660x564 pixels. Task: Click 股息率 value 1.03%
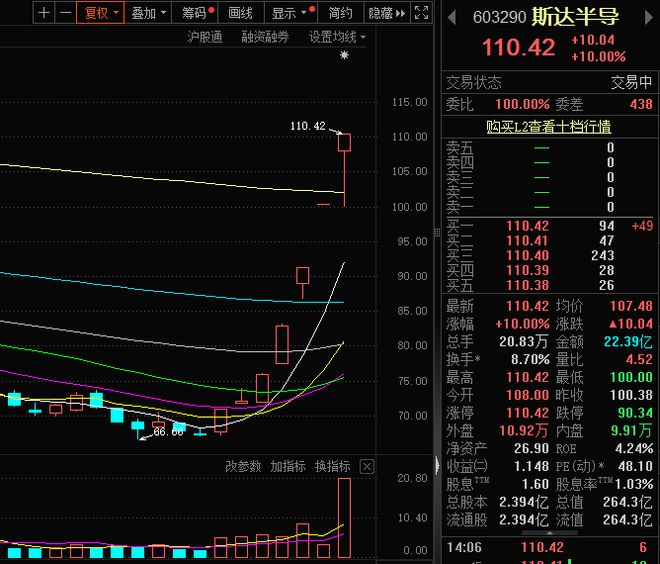coord(634,484)
